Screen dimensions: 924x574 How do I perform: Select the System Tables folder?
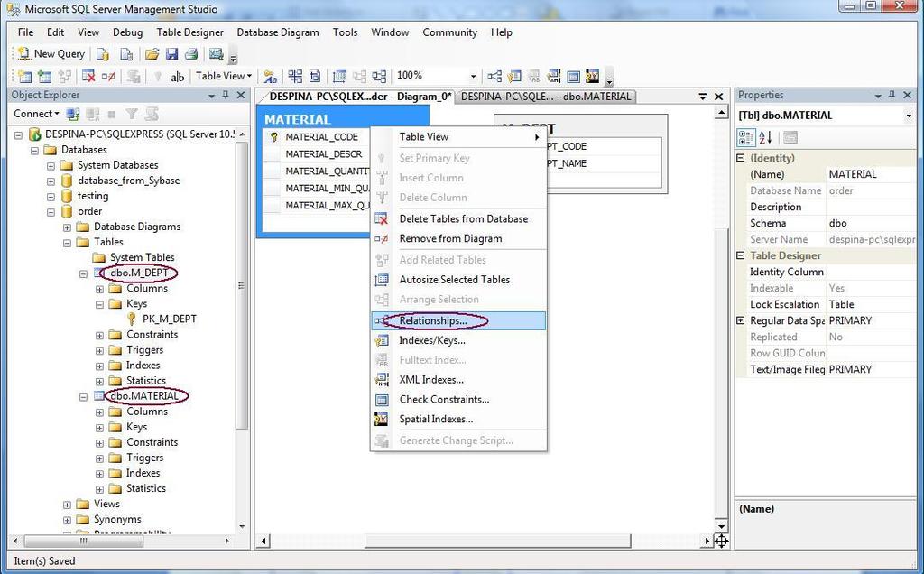[x=142, y=257]
